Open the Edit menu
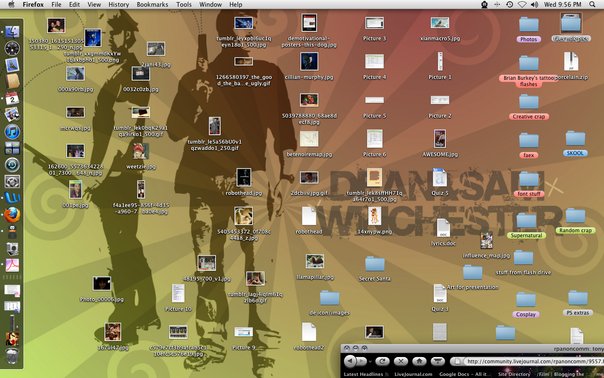Viewport: 604px width, 378px height. [x=74, y=5]
